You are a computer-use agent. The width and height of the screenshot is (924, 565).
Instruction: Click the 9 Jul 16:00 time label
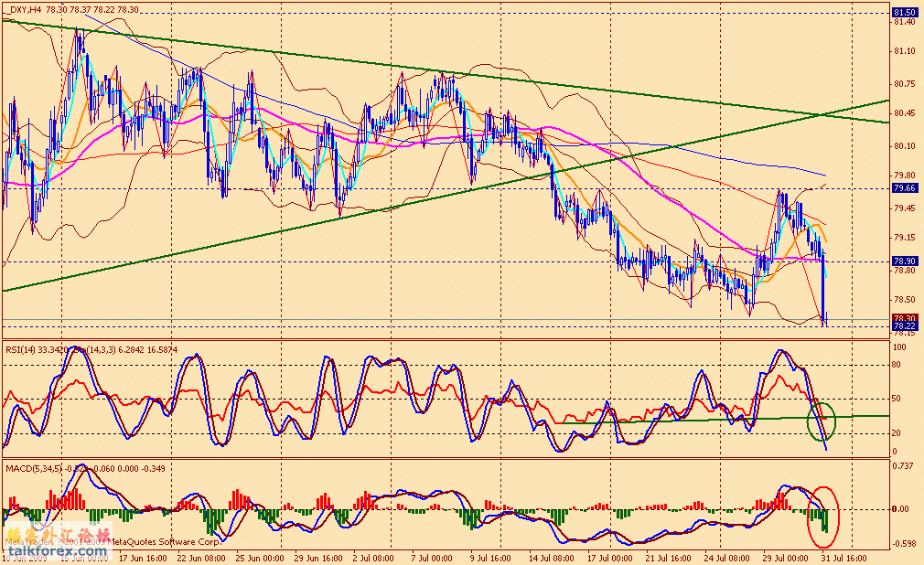tap(491, 558)
